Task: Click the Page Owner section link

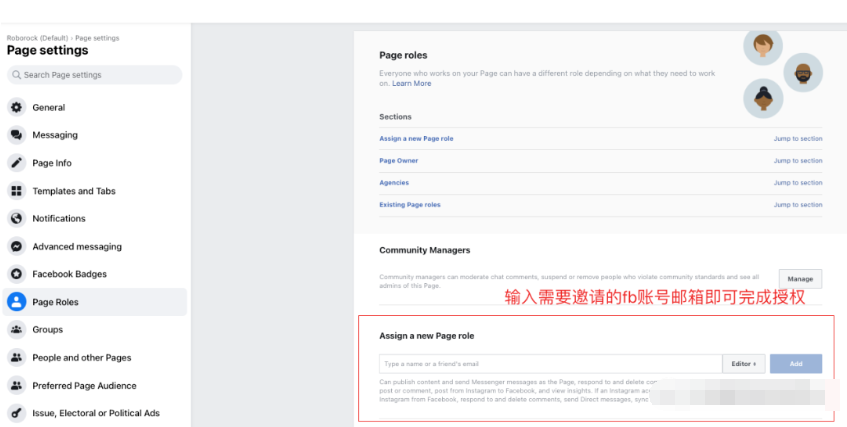Action: (399, 161)
